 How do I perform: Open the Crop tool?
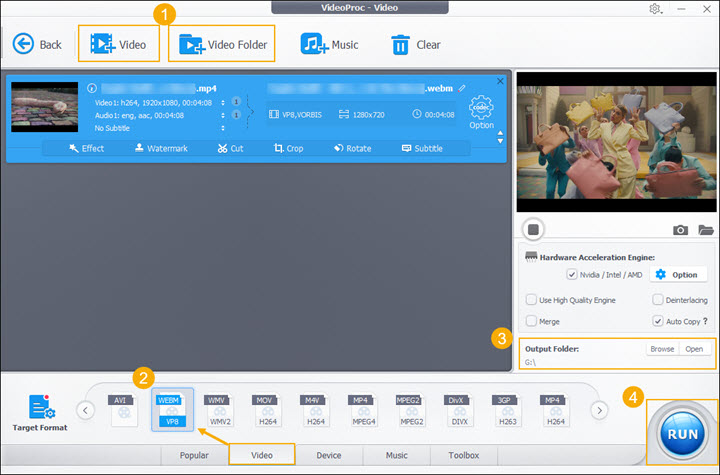point(288,148)
